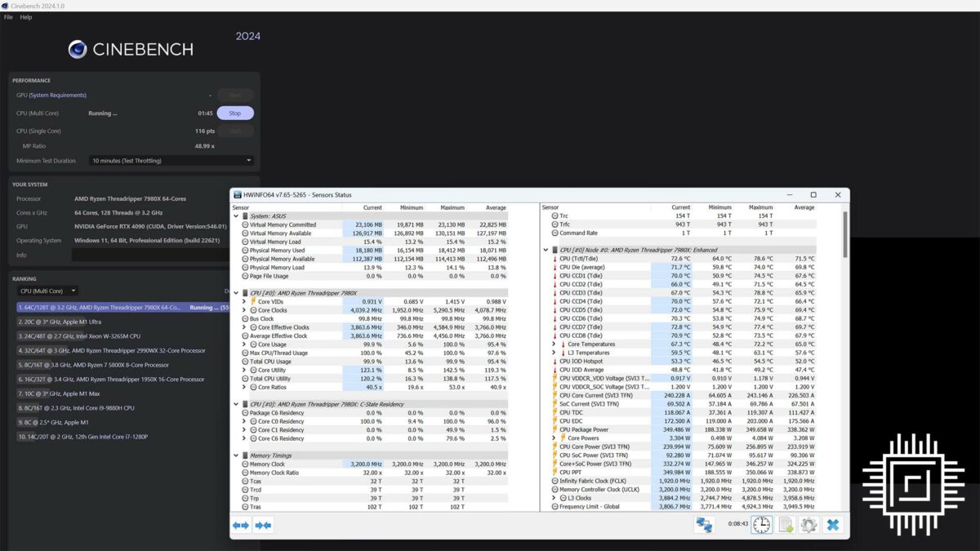
Task: Stop the running CPU Multi Core test
Action: [x=234, y=113]
